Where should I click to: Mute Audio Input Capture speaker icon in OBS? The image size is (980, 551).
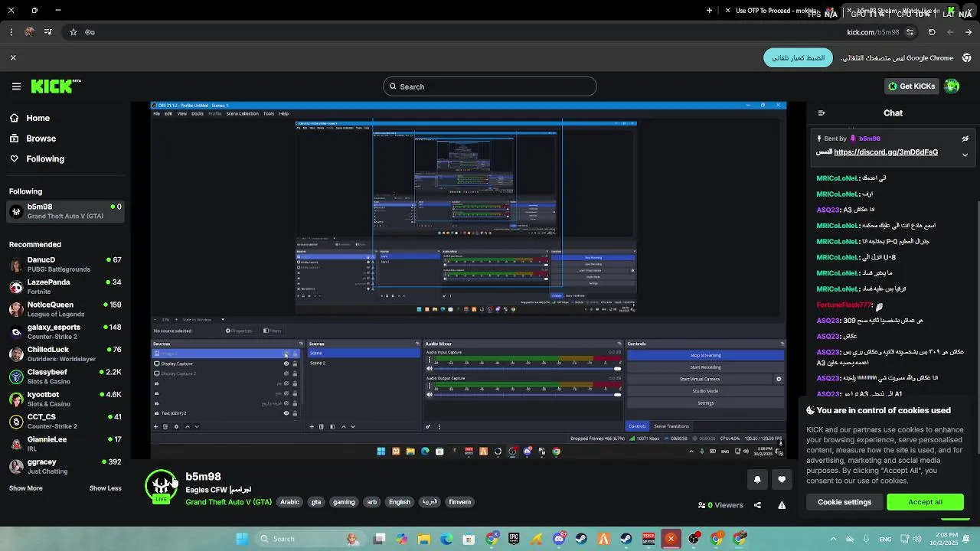coord(430,368)
